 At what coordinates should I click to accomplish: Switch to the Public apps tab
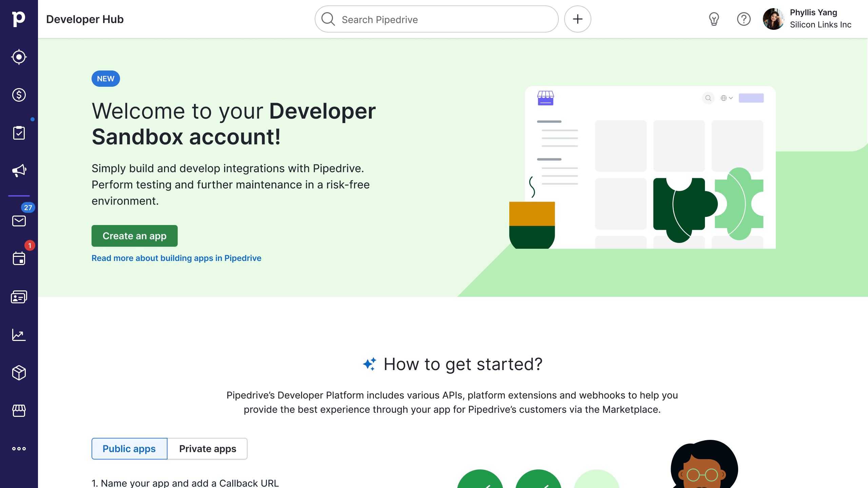click(129, 449)
